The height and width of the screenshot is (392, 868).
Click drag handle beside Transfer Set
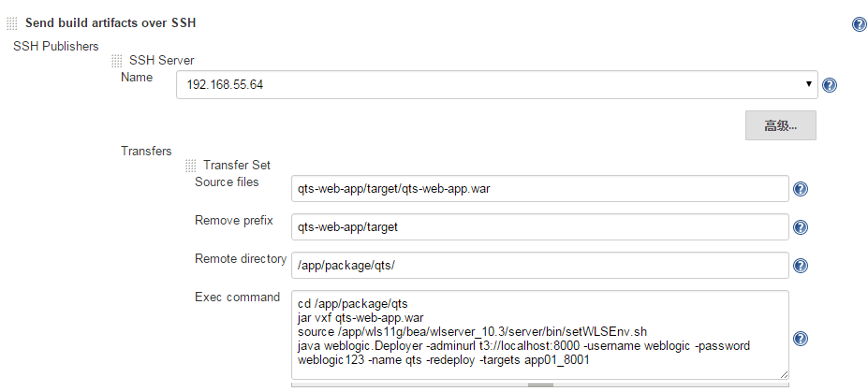click(190, 165)
